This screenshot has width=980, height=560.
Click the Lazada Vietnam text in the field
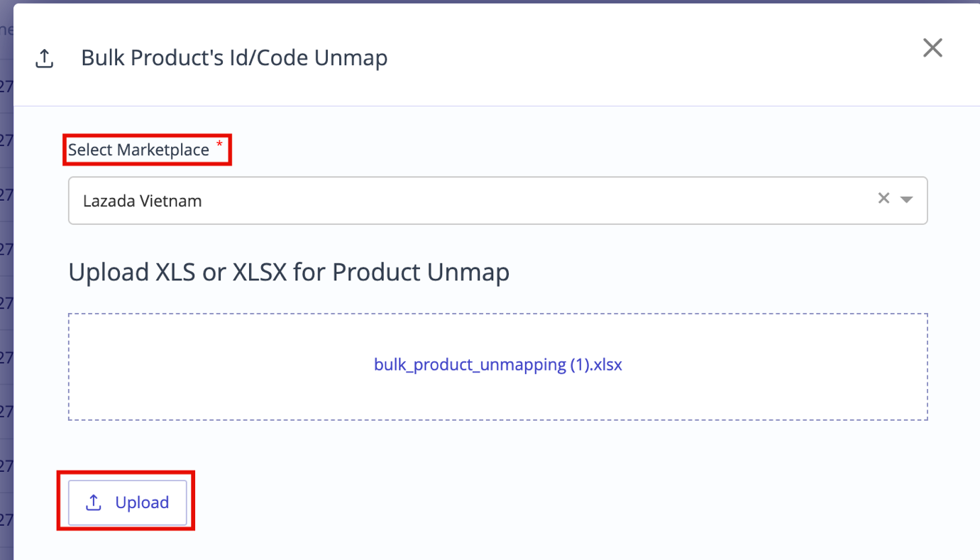click(142, 201)
